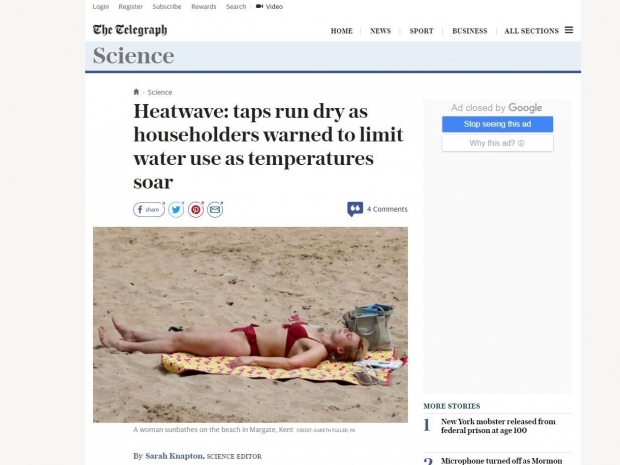This screenshot has width=620, height=465.
Task: Click the Stop seeing this ad button
Action: pos(497,124)
